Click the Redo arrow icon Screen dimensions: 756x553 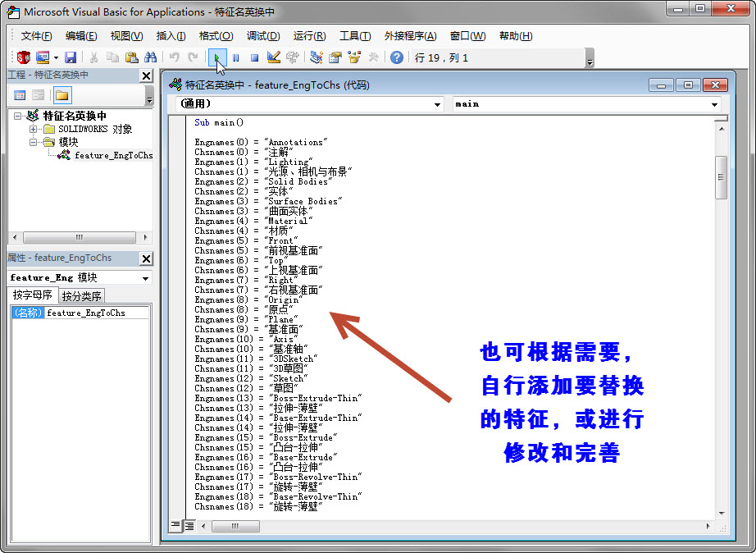point(193,57)
